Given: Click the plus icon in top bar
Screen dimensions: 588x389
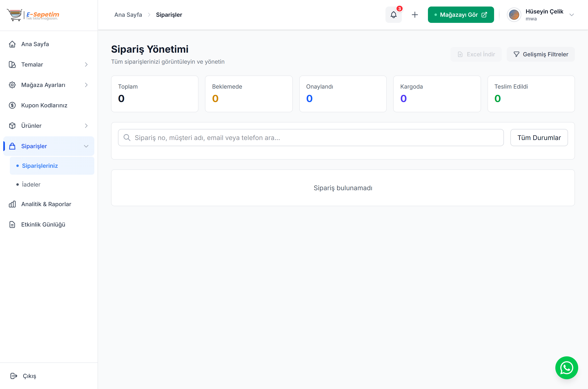Looking at the screenshot, I should point(415,15).
